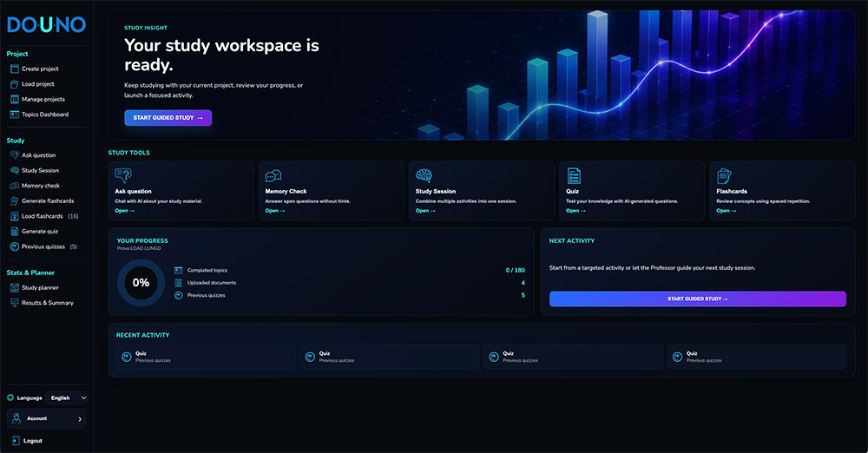Select Previous quizzes in Study menu

[x=43, y=247]
